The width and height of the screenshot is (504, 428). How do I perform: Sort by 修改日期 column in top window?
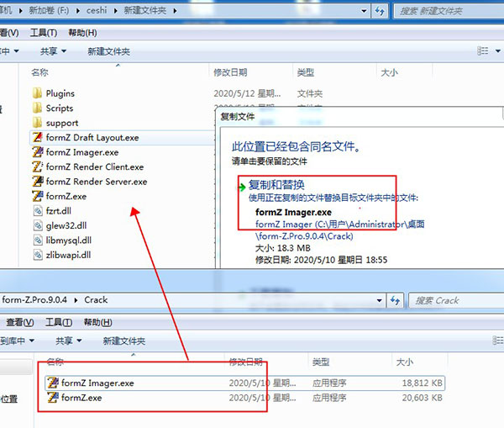point(230,72)
